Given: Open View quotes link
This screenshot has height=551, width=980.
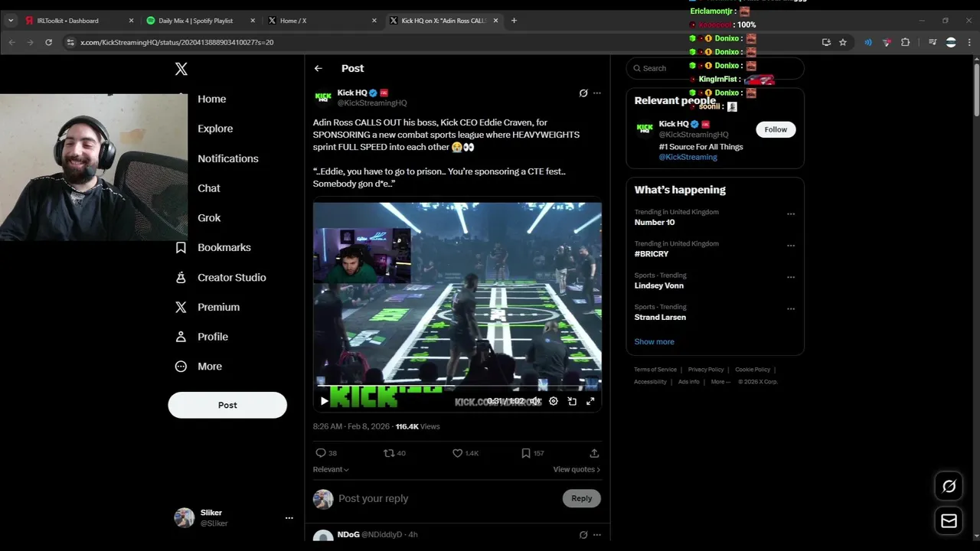Looking at the screenshot, I should pos(577,469).
